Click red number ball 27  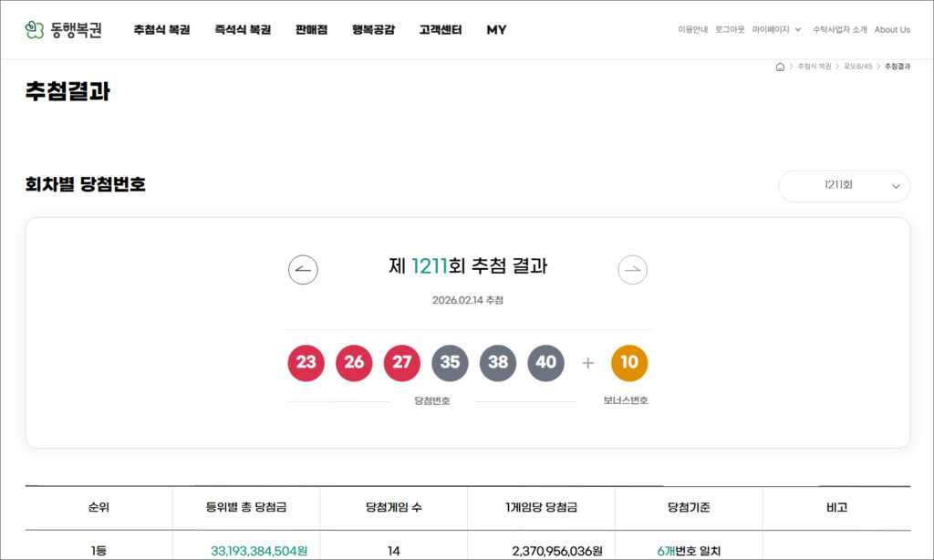[402, 363]
